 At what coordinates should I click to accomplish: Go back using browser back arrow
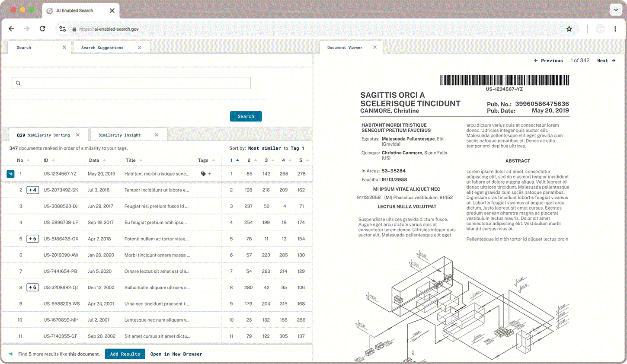click(12, 29)
